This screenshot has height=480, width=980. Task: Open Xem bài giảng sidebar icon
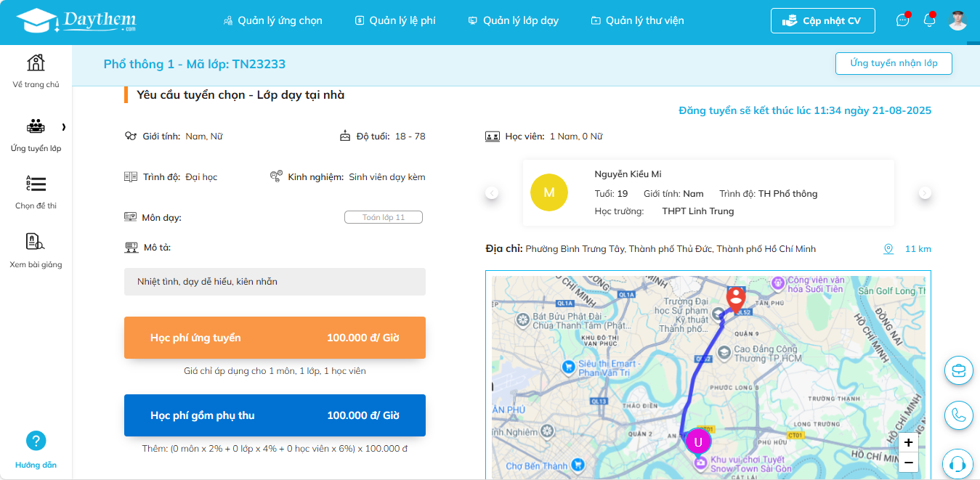pos(36,242)
